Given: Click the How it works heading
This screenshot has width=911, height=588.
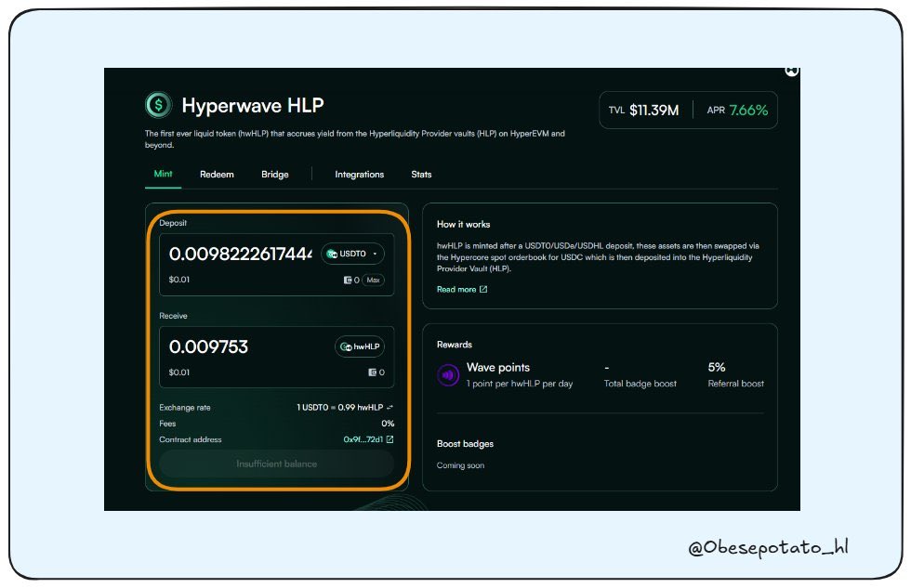Looking at the screenshot, I should [463, 224].
